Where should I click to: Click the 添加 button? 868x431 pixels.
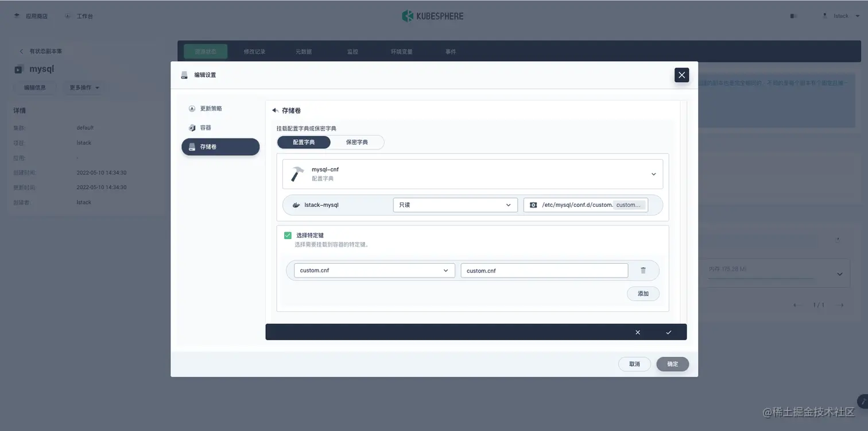coord(643,294)
